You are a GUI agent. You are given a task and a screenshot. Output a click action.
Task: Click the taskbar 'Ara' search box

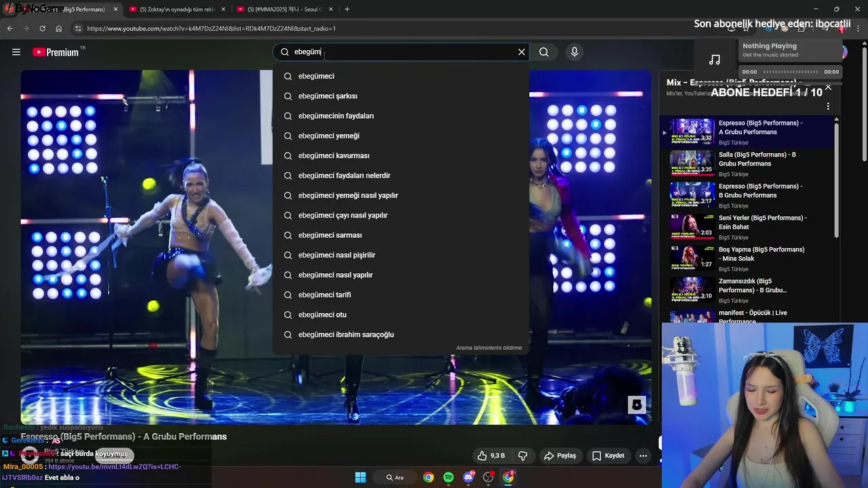pyautogui.click(x=395, y=477)
